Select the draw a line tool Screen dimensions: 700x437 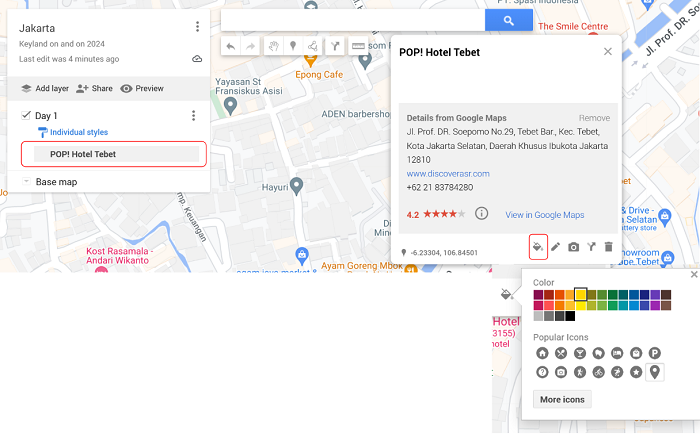click(312, 46)
